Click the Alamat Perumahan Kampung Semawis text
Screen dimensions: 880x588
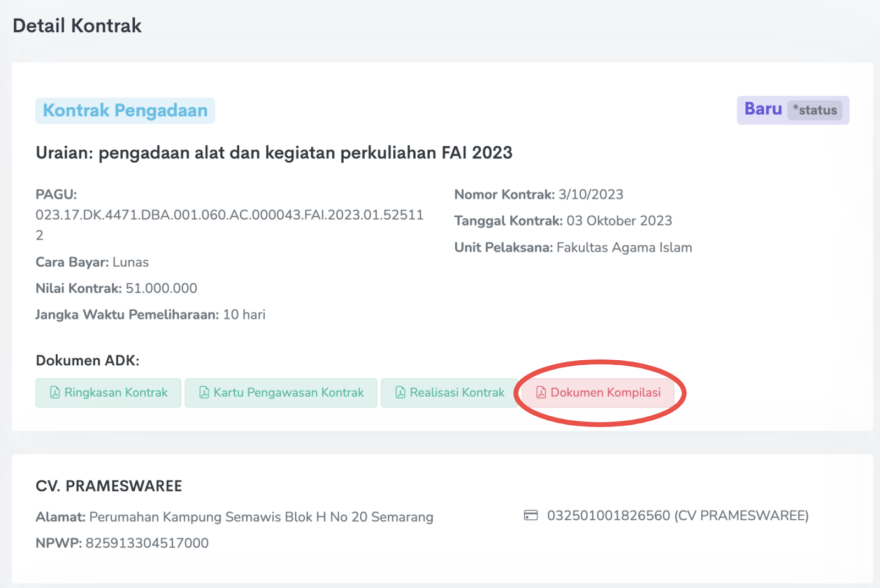pyautogui.click(x=234, y=517)
